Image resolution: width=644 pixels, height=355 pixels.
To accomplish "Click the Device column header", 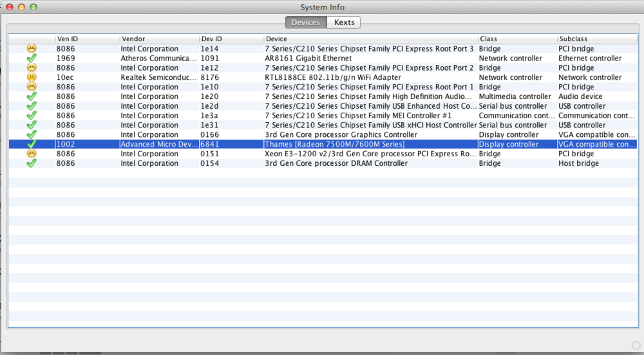I will tap(370, 39).
